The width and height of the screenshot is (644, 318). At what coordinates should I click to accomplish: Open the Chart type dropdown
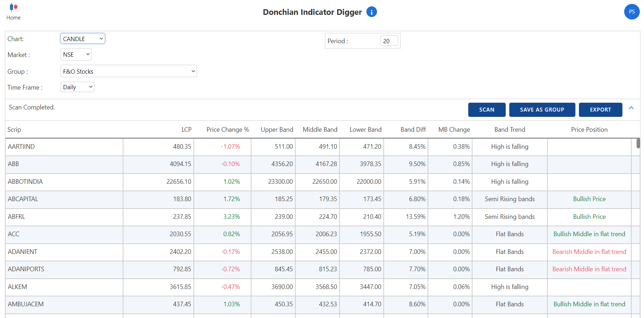point(83,39)
